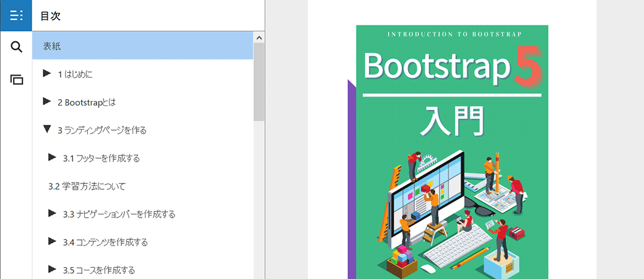Open '3.4 コンテンツを作成する' section text
644x279 pixels.
(x=105, y=242)
